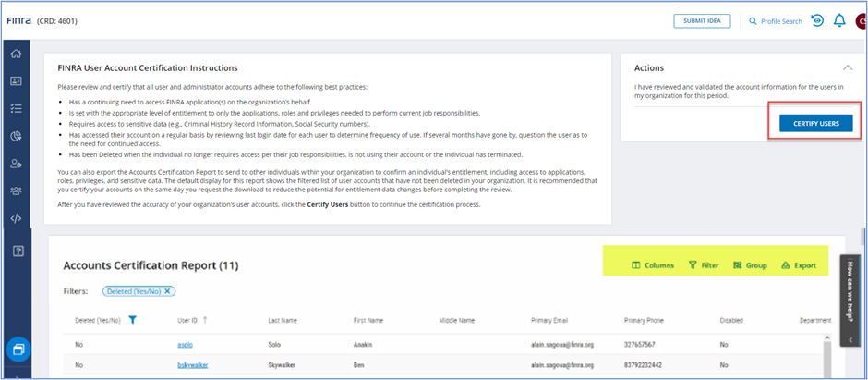This screenshot has width=868, height=380.
Task: Click the ID card sidebar icon
Action: click(16, 81)
